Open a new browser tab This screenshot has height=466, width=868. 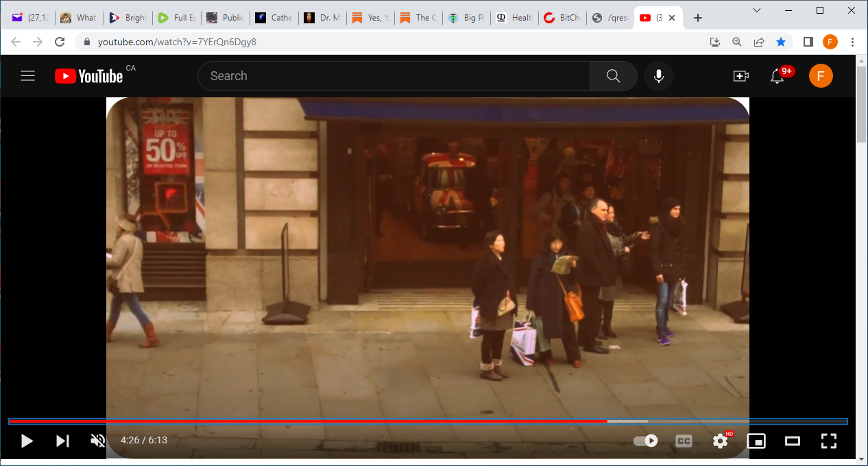[x=698, y=18]
